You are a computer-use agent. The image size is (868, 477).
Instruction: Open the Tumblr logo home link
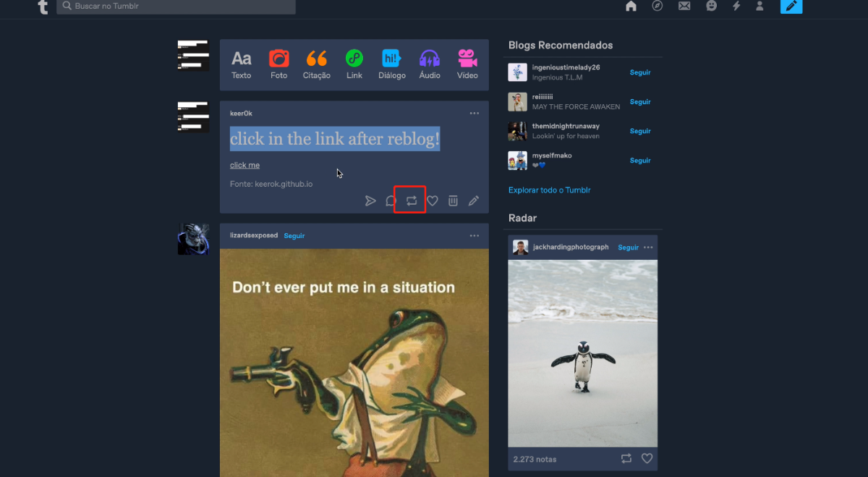[43, 7]
